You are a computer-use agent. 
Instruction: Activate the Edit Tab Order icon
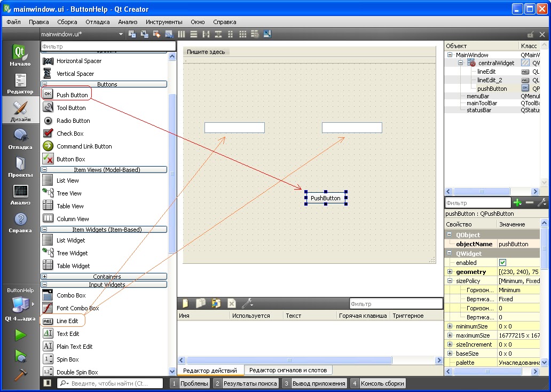pyautogui.click(x=169, y=34)
